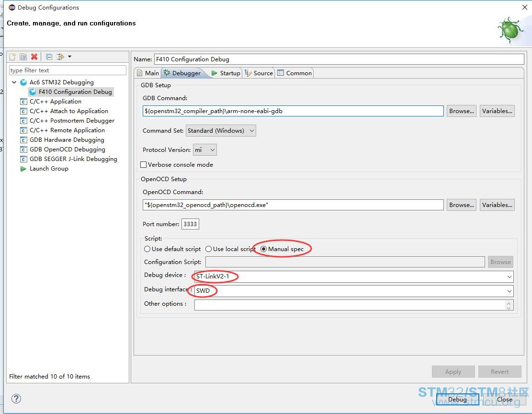Open the Command Set dropdown

[221, 131]
